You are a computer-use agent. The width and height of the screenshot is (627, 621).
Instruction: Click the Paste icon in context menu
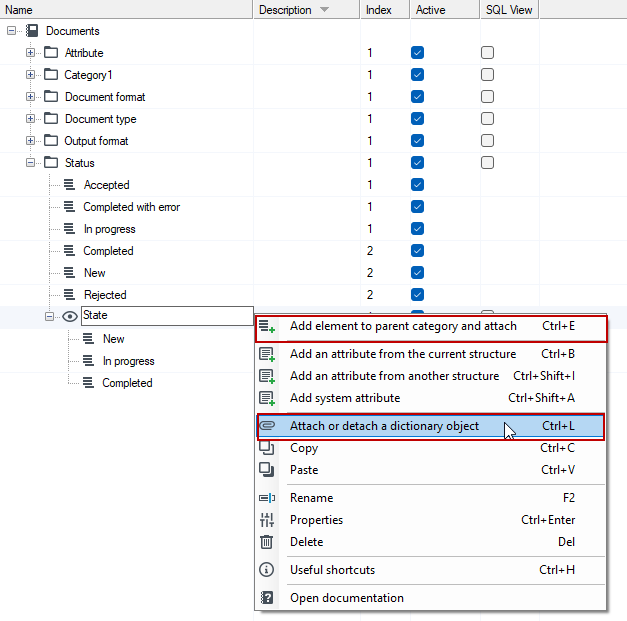267,469
